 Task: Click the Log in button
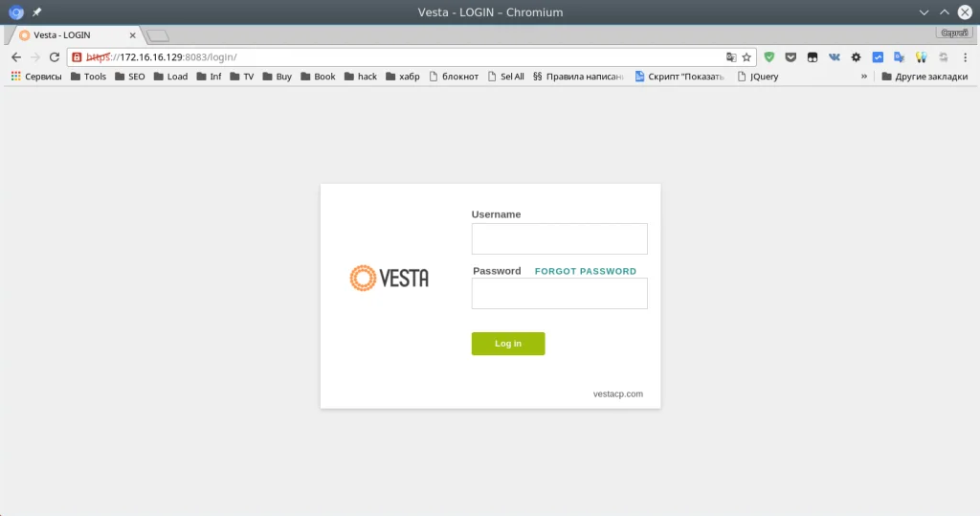[x=508, y=344]
